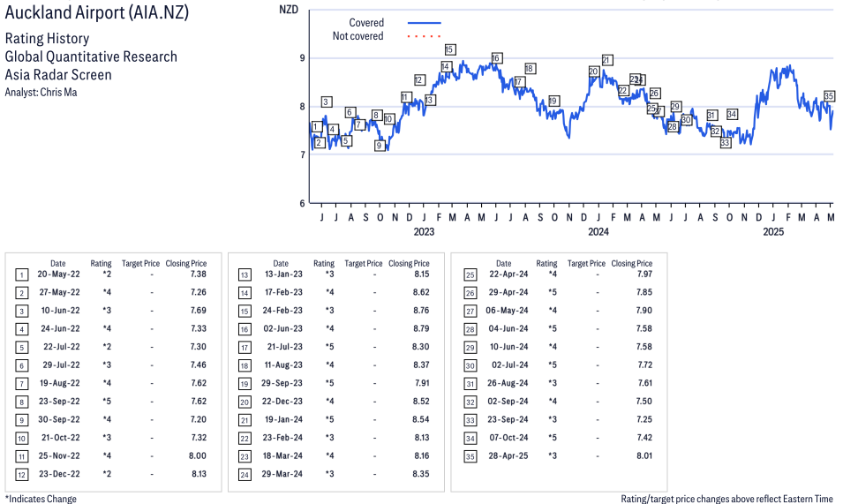Viewport: 843px width, 504px height.
Task: Click the Covered legend label
Action: point(366,23)
